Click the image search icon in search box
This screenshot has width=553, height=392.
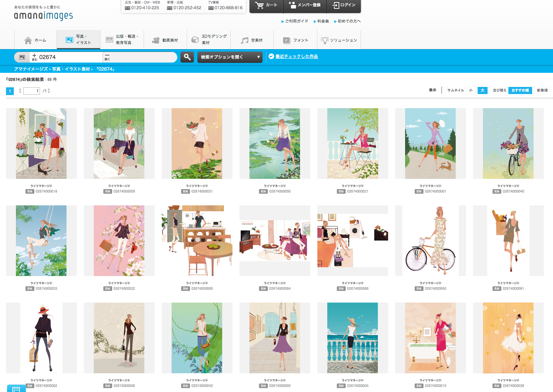(x=22, y=57)
